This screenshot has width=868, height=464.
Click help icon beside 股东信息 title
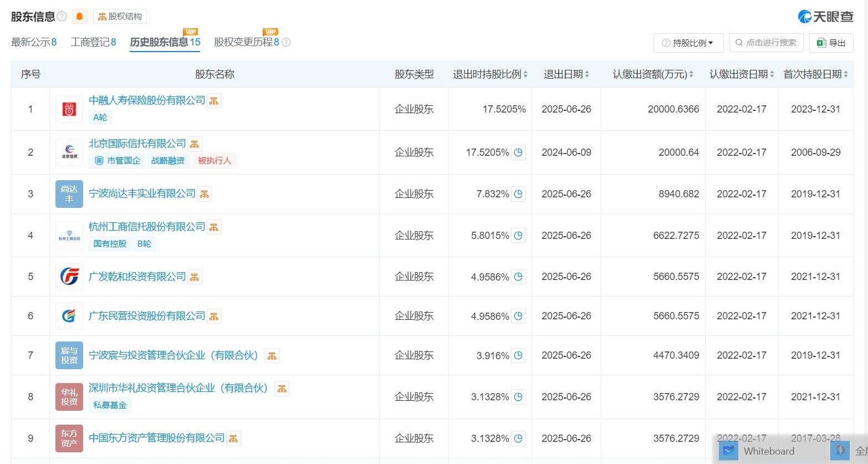(62, 17)
